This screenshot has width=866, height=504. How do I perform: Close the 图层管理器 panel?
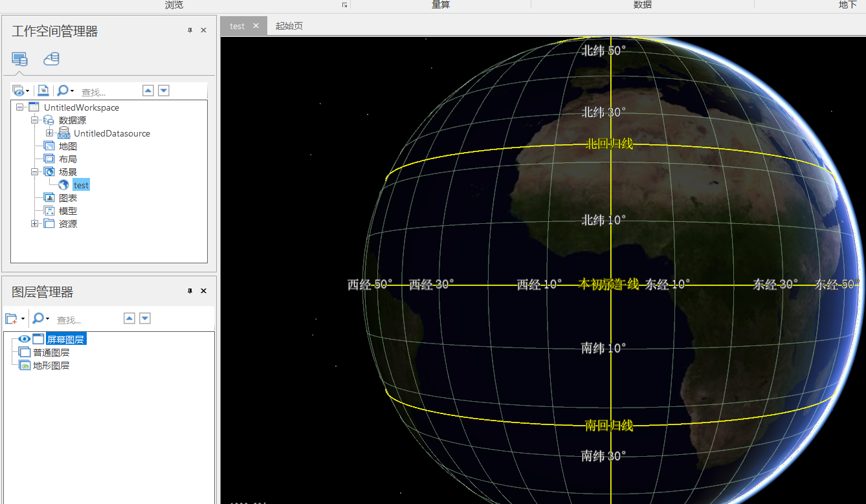[x=203, y=291]
